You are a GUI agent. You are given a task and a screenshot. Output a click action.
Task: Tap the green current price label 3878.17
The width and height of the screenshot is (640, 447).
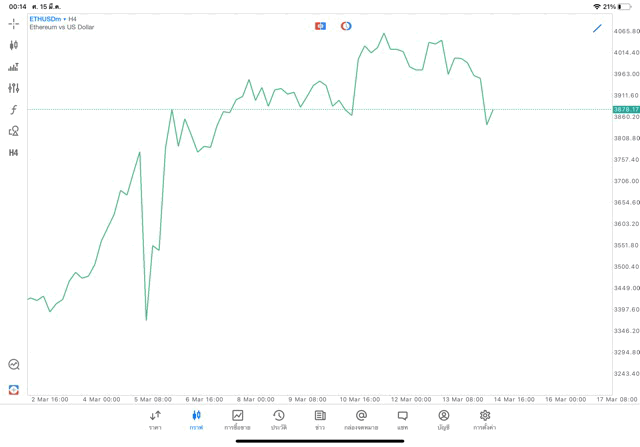coord(626,109)
